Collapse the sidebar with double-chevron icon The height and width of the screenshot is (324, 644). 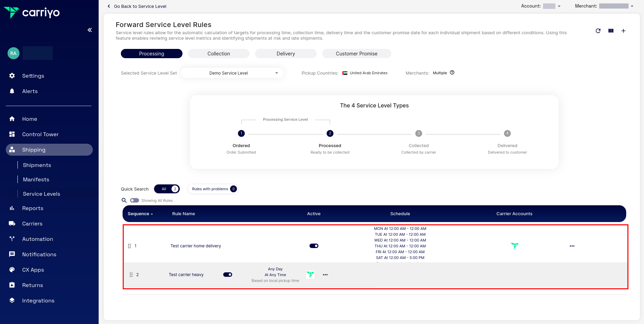pyautogui.click(x=90, y=30)
